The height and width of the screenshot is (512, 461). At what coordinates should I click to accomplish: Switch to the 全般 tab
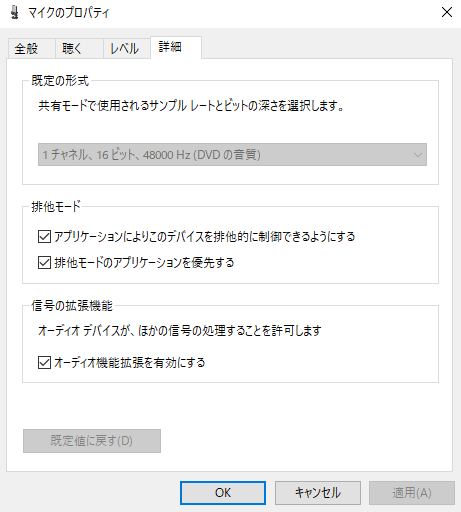coord(26,49)
